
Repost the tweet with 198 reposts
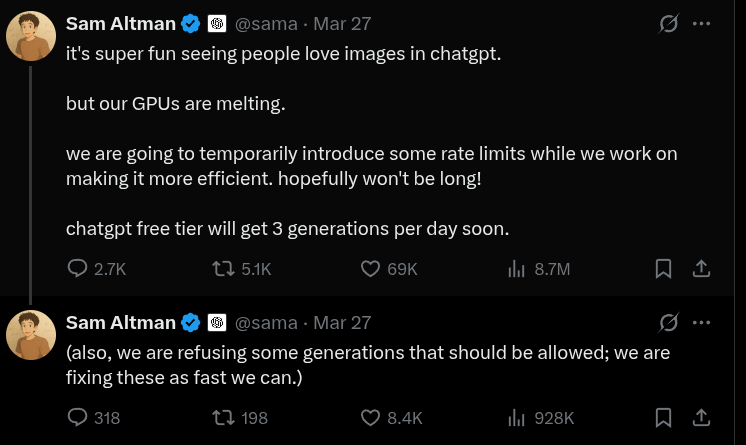point(225,417)
